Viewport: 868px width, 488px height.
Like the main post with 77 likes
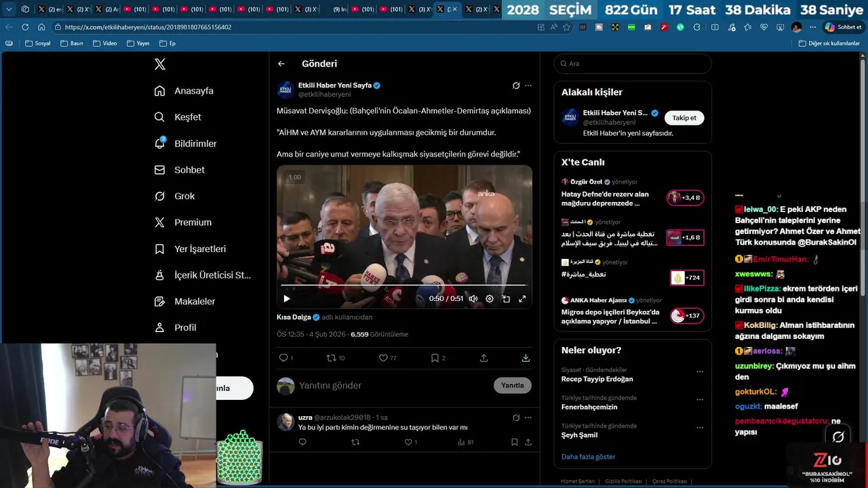click(387, 358)
